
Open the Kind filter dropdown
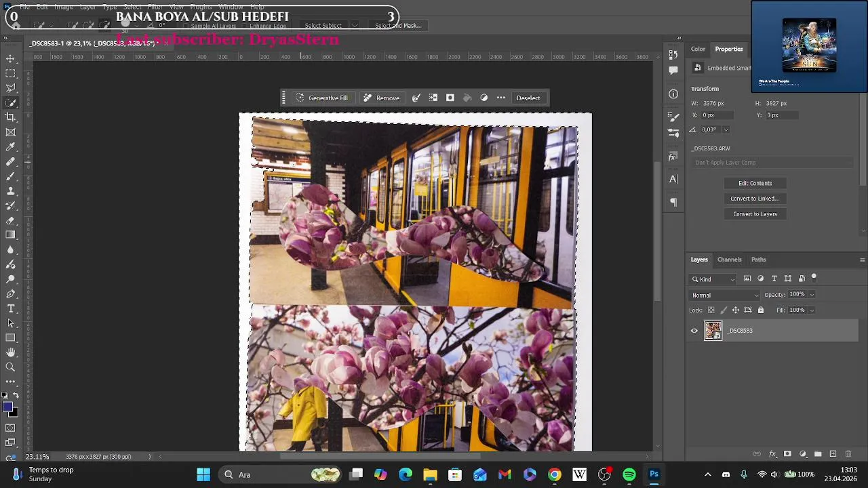click(x=713, y=279)
